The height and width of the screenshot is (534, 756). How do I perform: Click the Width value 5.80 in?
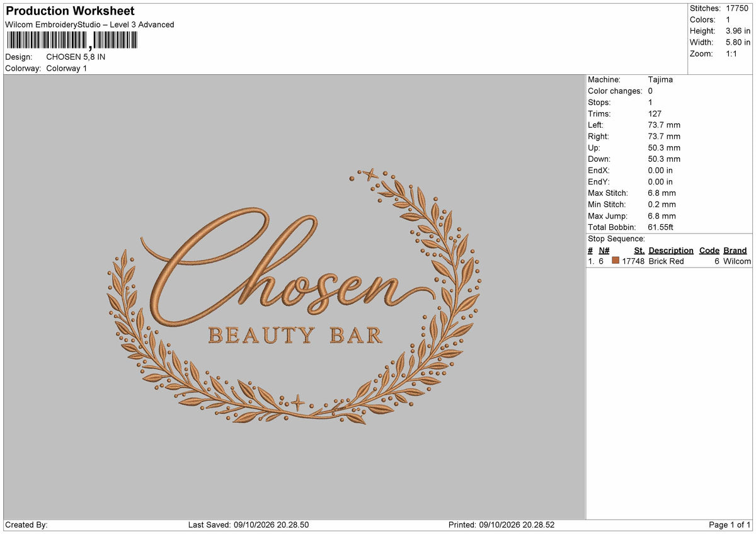click(738, 42)
